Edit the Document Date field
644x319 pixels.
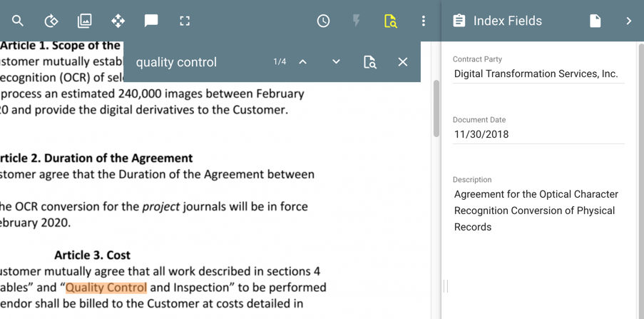538,134
